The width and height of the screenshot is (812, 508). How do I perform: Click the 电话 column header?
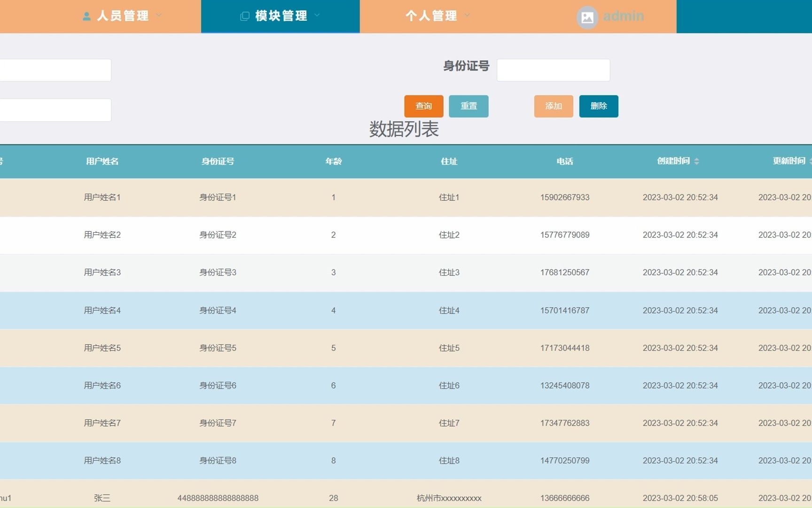coord(565,161)
